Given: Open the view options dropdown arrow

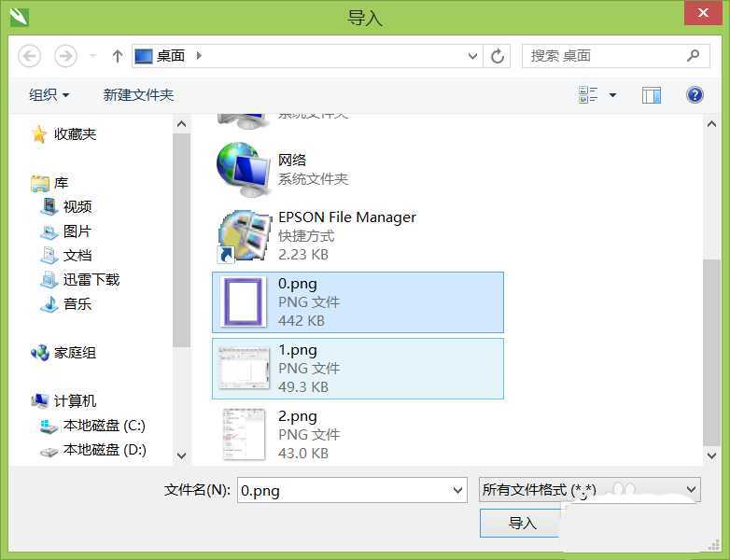Looking at the screenshot, I should pos(613,95).
